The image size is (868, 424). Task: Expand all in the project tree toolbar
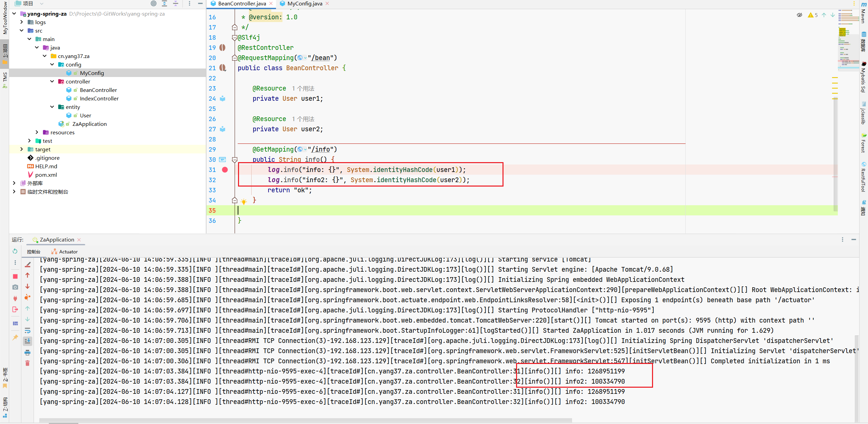pyautogui.click(x=164, y=3)
